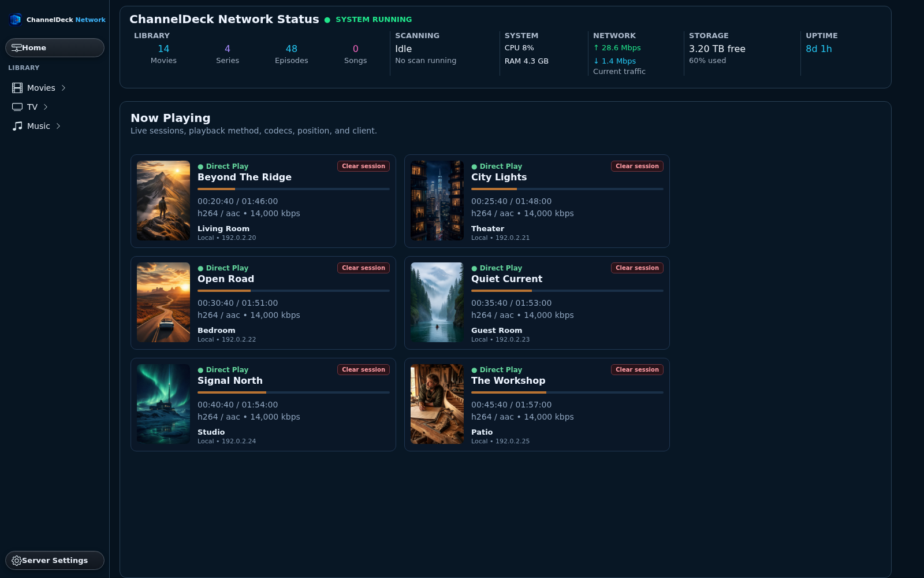The image size is (924, 578).
Task: Click the RAM 4.3 GB readout
Action: coord(527,61)
